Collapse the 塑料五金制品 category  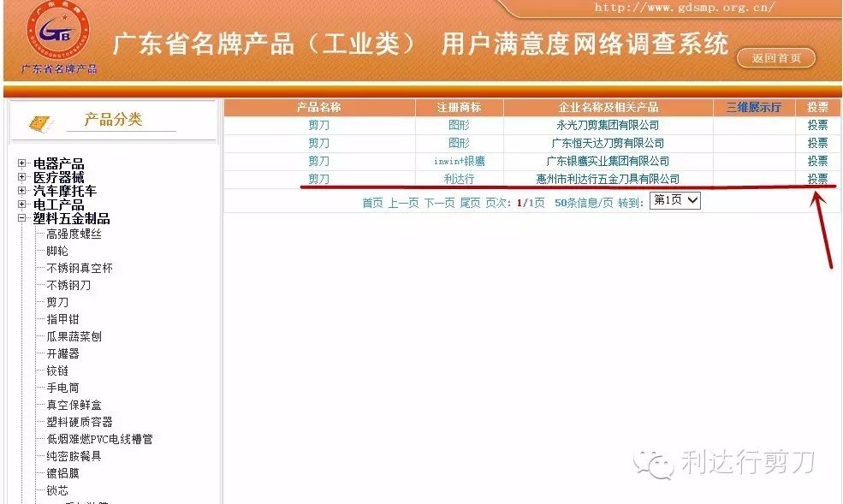21,217
